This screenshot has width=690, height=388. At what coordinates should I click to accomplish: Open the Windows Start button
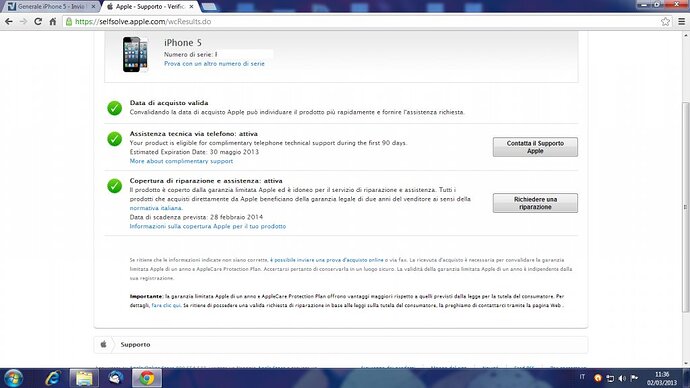pyautogui.click(x=13, y=378)
